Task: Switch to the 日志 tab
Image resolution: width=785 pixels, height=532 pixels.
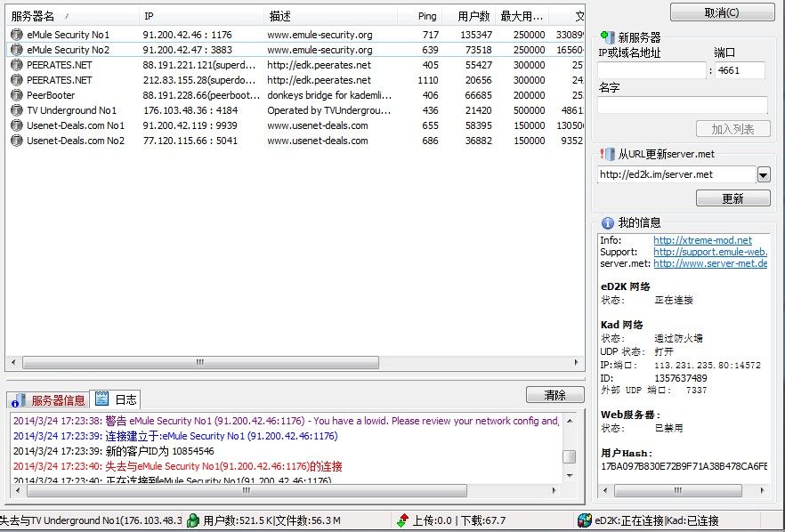Action: [x=115, y=399]
